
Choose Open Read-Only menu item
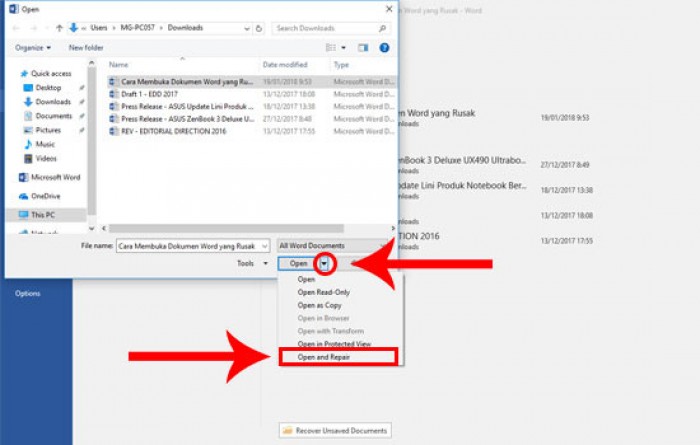point(324,292)
